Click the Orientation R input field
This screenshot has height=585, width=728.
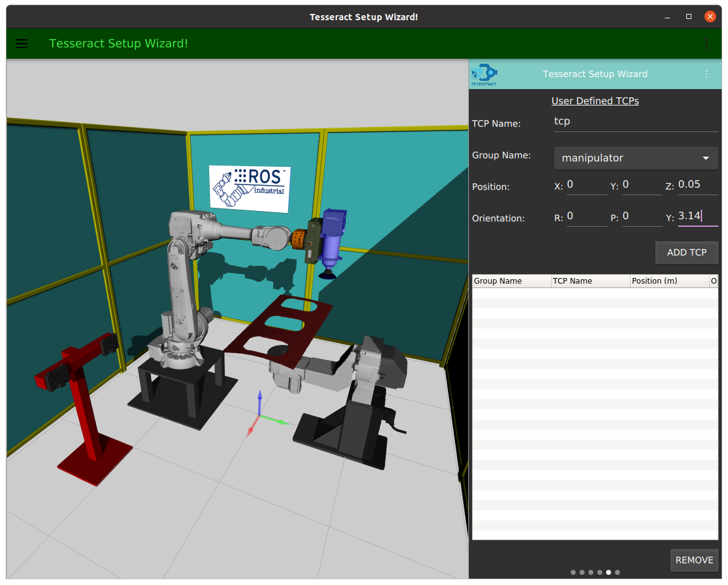(x=586, y=217)
